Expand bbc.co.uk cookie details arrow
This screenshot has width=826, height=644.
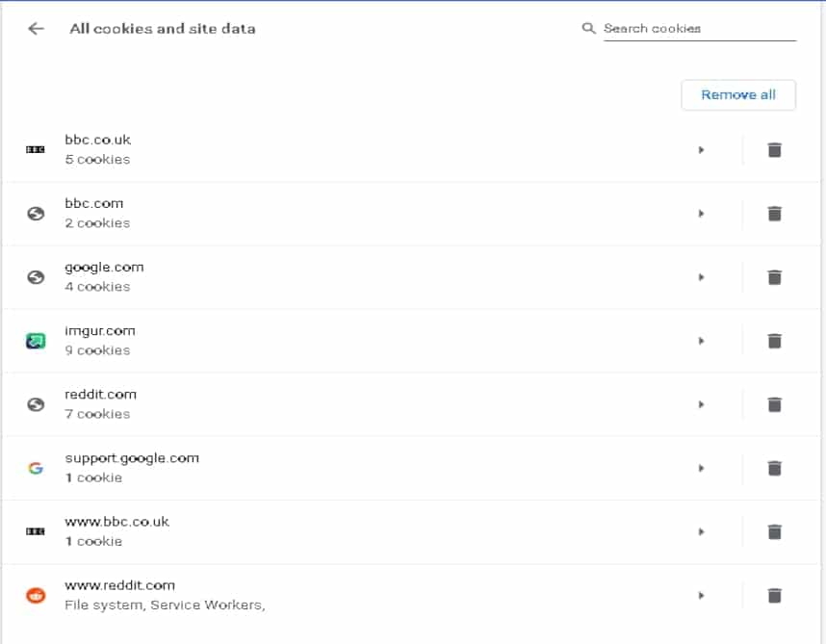click(701, 150)
